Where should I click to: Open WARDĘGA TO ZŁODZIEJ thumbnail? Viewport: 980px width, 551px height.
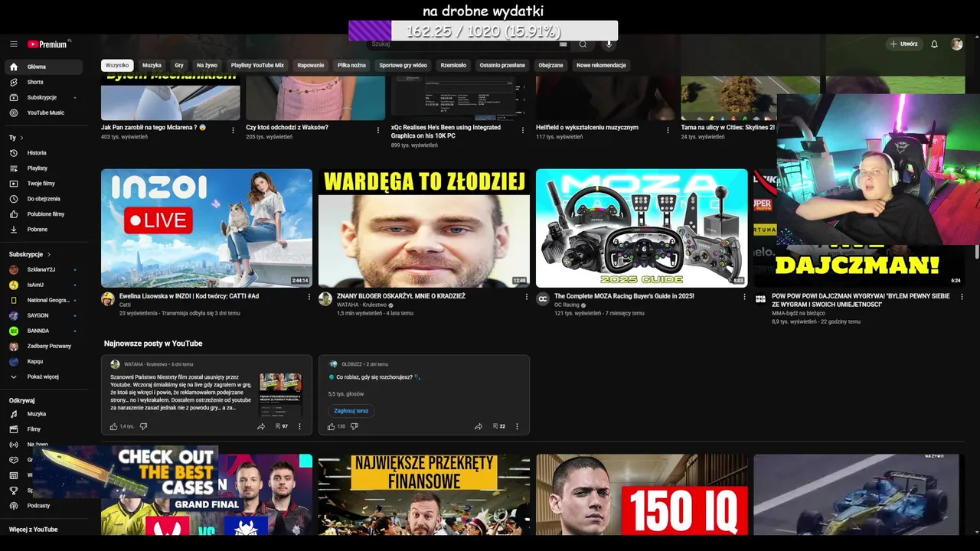(x=424, y=228)
